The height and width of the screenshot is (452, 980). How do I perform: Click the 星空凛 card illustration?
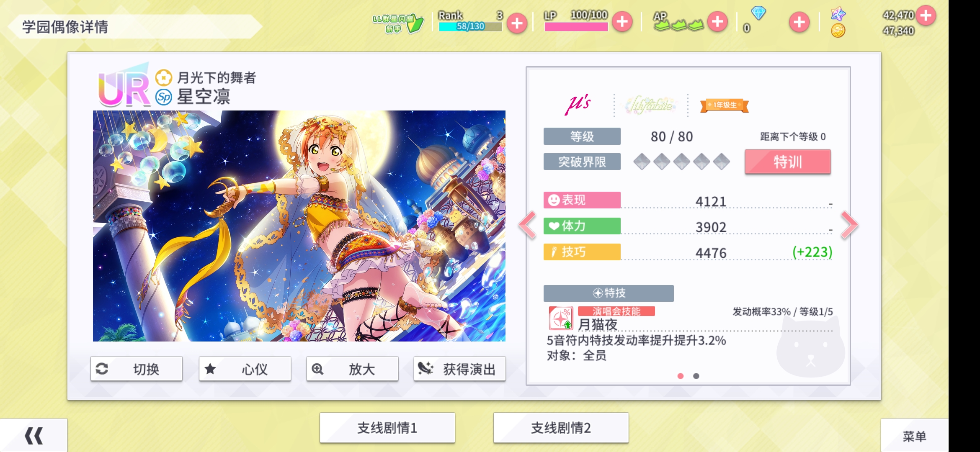[299, 226]
